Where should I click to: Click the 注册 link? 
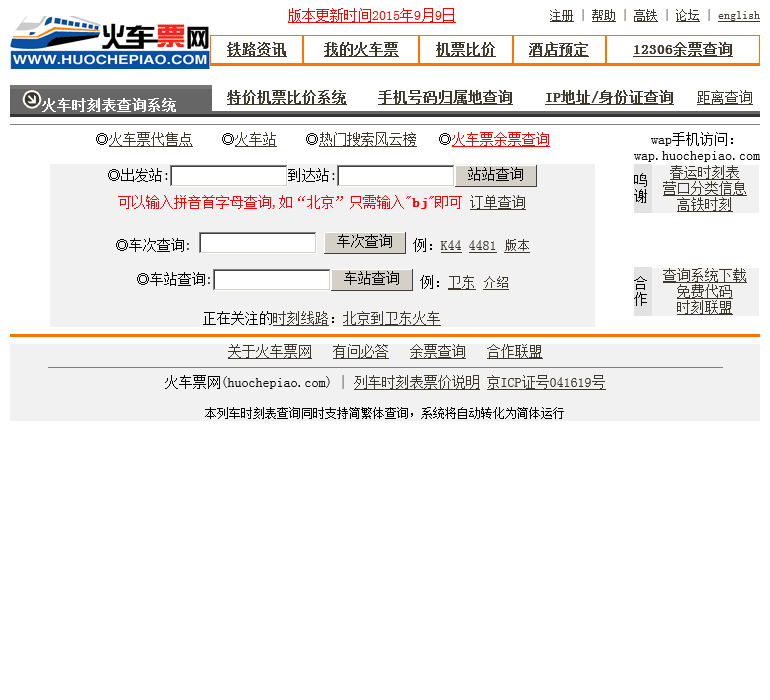click(x=561, y=16)
